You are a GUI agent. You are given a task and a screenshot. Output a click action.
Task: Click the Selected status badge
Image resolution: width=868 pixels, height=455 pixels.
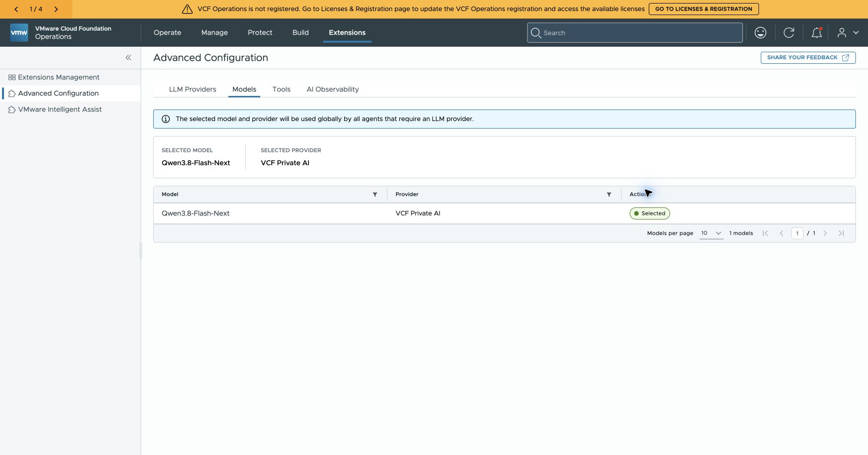click(x=649, y=213)
